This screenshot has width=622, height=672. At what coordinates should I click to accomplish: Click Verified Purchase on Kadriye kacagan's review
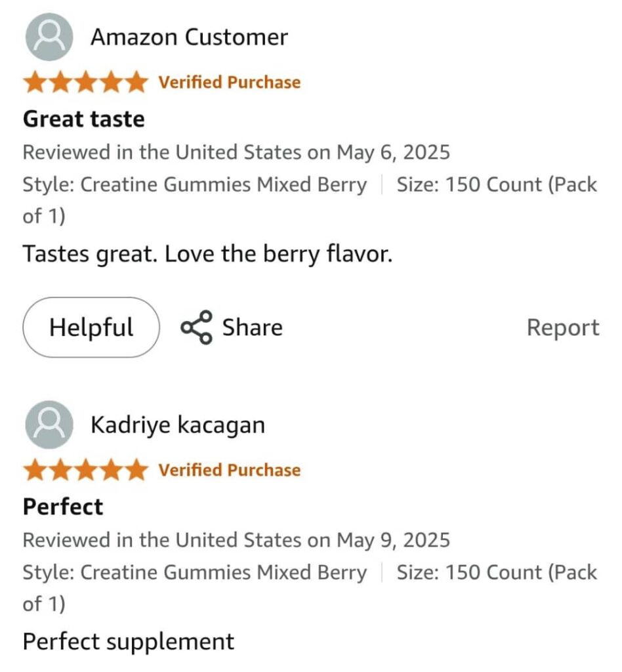pyautogui.click(x=230, y=471)
